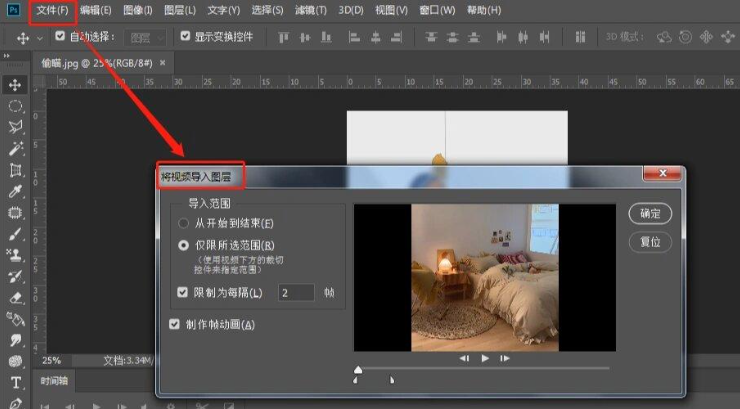This screenshot has width=740, height=409.
Task: Toggle the 显示变换控件 checkbox
Action: tap(185, 37)
